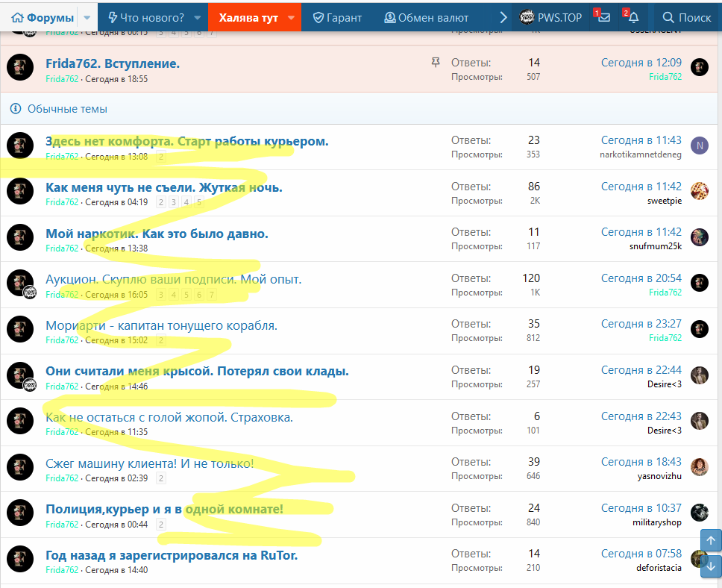This screenshot has height=588, width=722.
Task: Expand the Что нового? dropdown arrow
Action: [x=198, y=17]
